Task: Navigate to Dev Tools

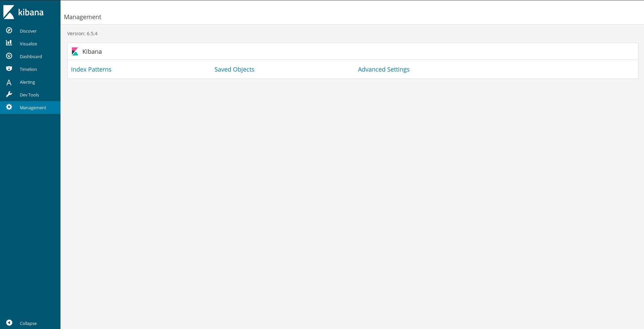Action: point(29,95)
